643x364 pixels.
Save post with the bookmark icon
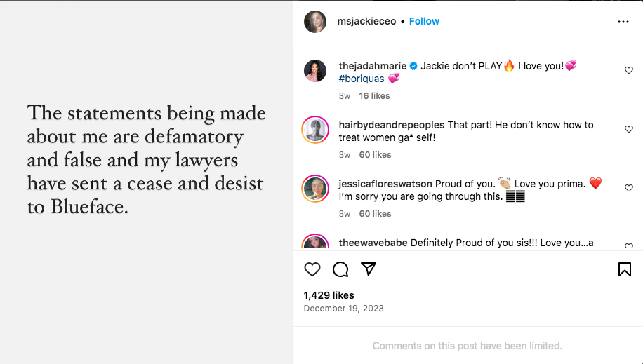pyautogui.click(x=624, y=269)
